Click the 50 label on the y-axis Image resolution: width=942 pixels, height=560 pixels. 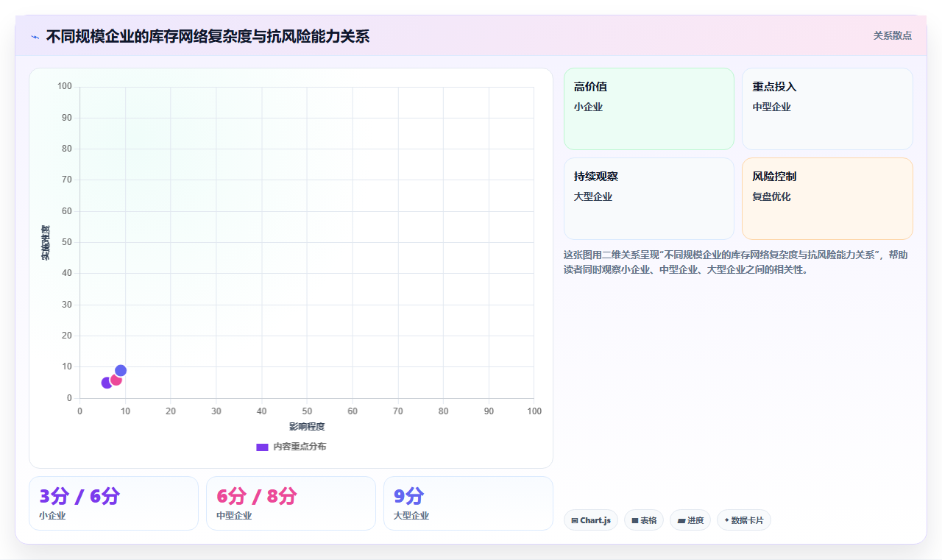point(67,242)
